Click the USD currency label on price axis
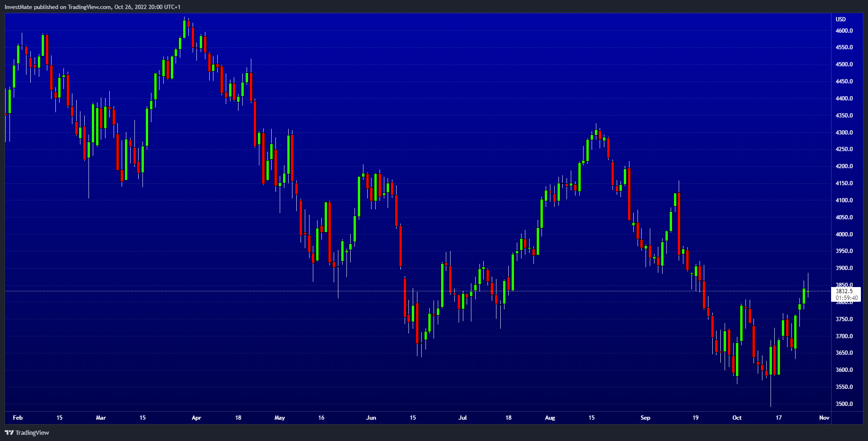Image resolution: width=868 pixels, height=441 pixels. click(841, 19)
